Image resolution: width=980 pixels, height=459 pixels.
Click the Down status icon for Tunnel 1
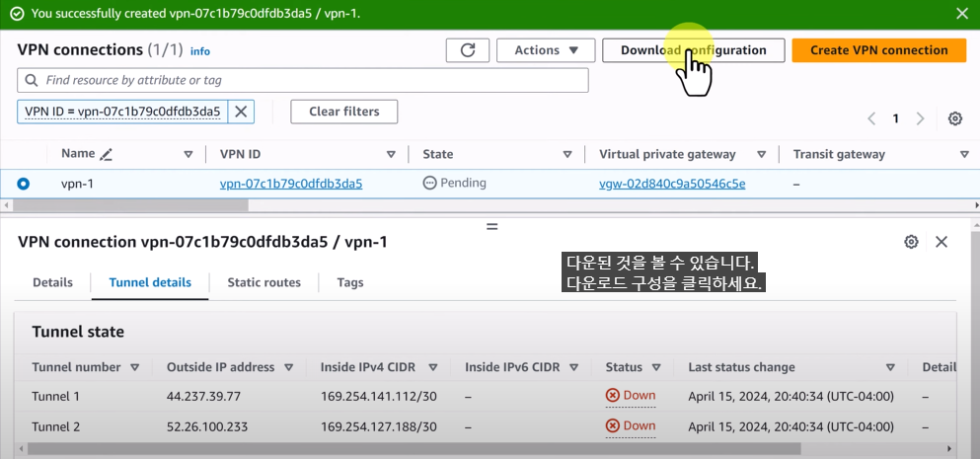613,395
